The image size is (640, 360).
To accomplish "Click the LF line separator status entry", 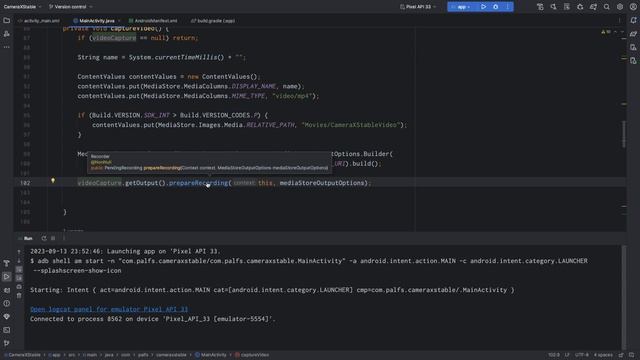I will [567, 355].
